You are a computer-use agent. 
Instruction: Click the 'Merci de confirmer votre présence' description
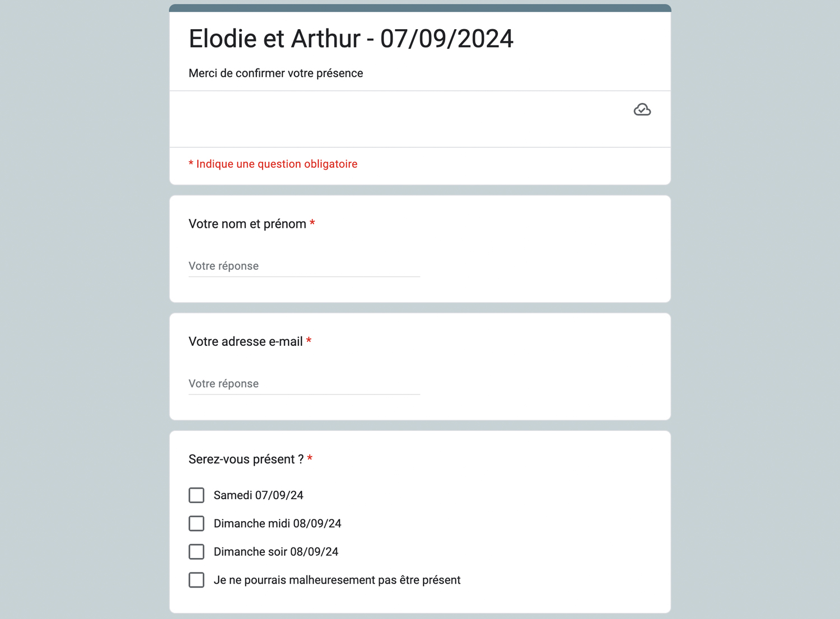[x=276, y=73]
